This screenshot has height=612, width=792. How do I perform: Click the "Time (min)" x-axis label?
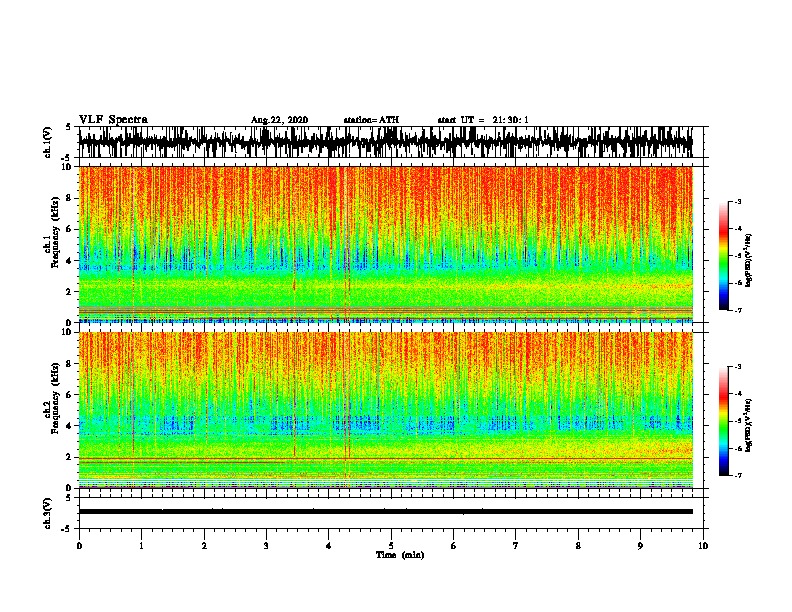coord(400,555)
